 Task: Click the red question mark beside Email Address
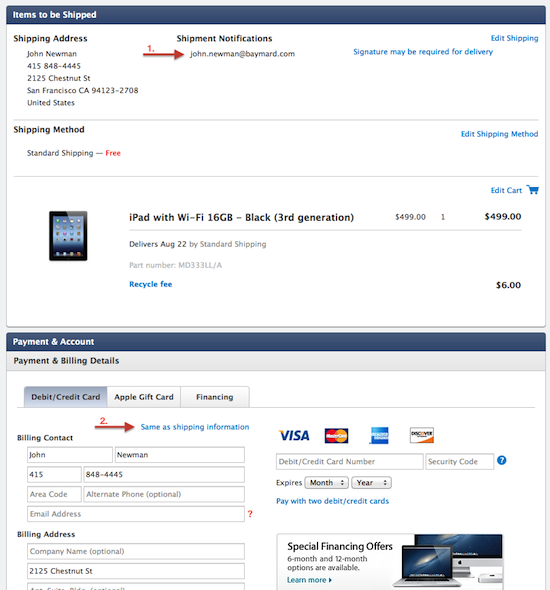tap(250, 514)
